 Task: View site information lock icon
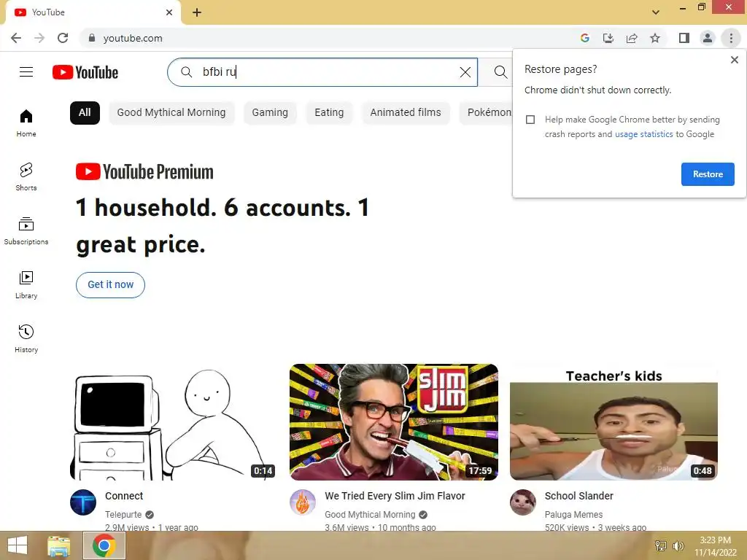coord(92,38)
